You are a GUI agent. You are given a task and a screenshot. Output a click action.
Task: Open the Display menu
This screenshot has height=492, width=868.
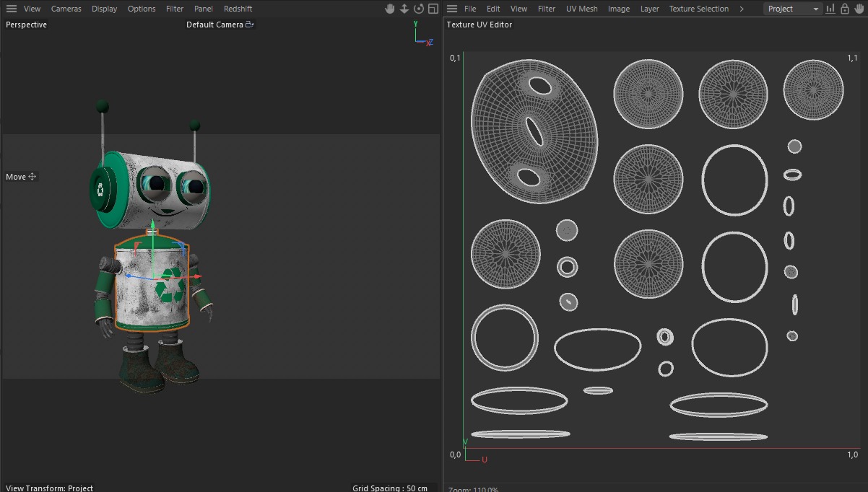point(105,9)
